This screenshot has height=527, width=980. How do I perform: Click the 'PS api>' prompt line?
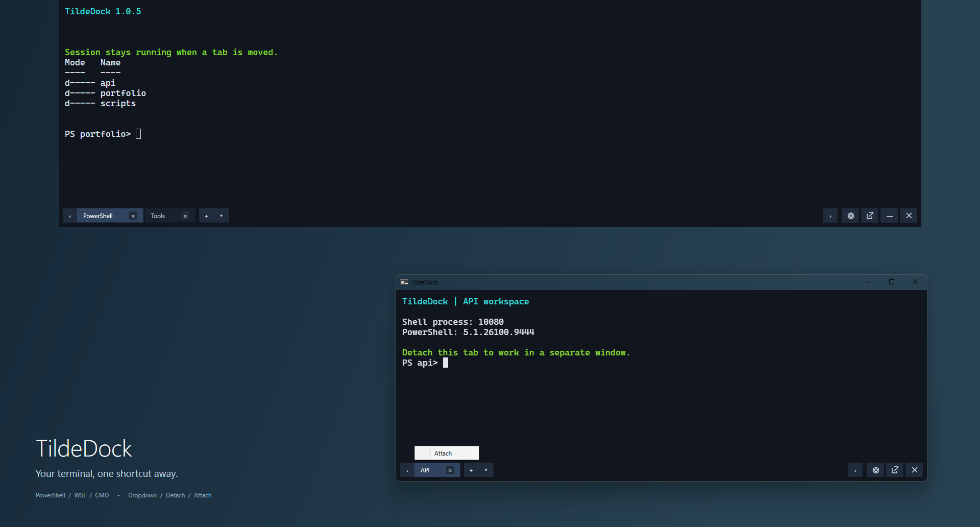[425, 363]
